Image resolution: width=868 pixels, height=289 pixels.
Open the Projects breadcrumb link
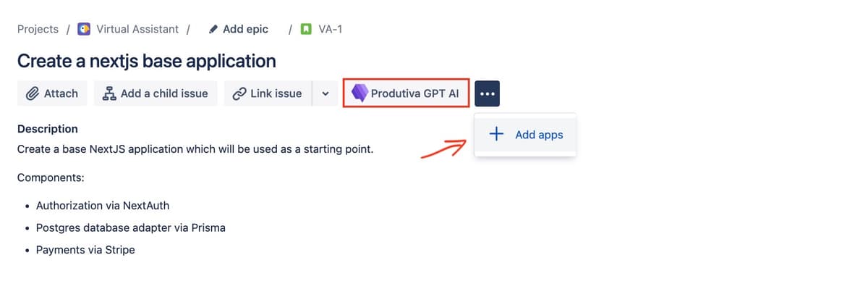pyautogui.click(x=38, y=29)
